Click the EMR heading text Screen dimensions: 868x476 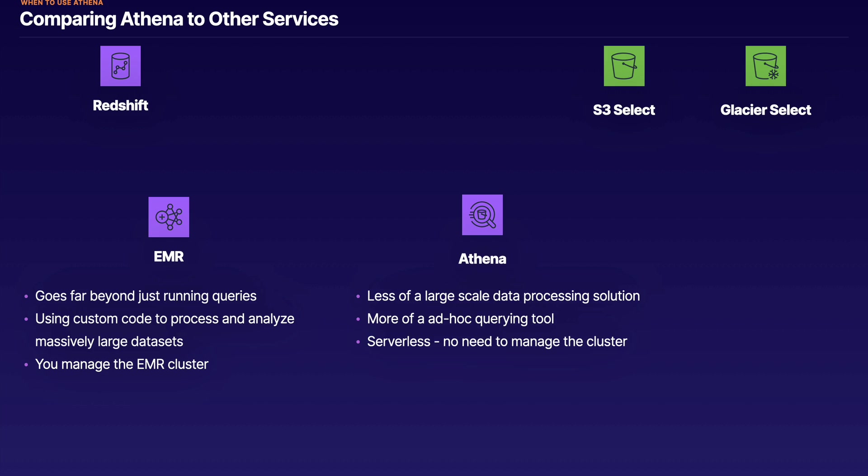pos(169,257)
